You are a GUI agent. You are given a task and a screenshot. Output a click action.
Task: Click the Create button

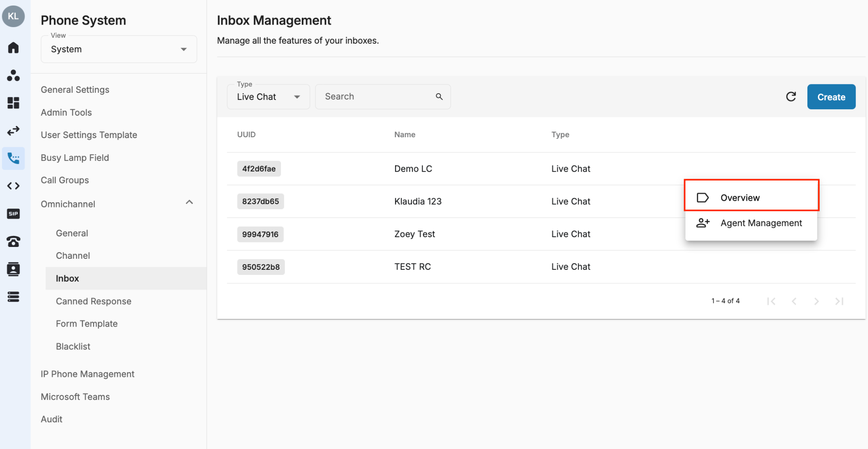(831, 97)
